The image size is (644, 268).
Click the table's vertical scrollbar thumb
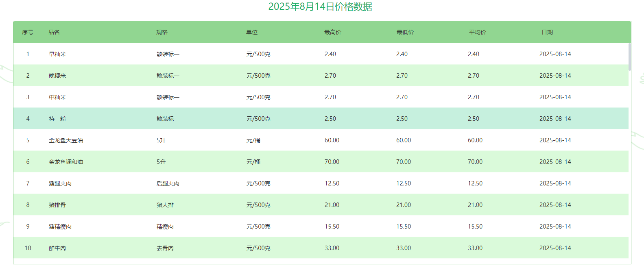pyautogui.click(x=630, y=57)
